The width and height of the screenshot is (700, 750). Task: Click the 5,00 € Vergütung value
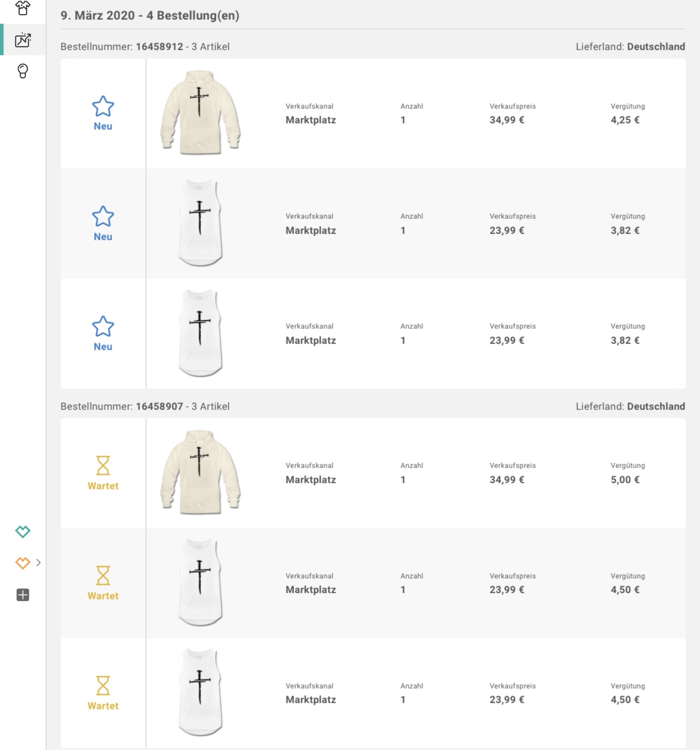[624, 480]
